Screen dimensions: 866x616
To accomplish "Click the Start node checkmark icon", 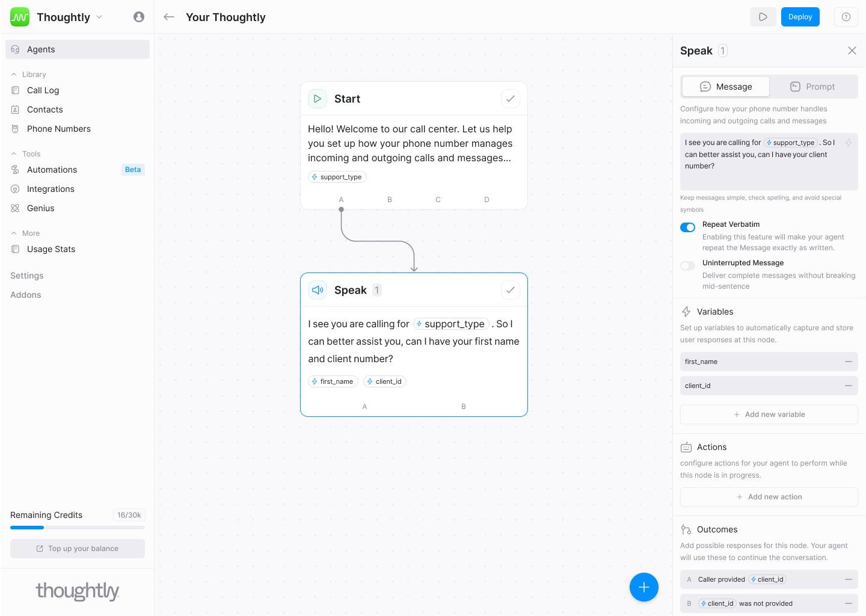I will coord(511,99).
